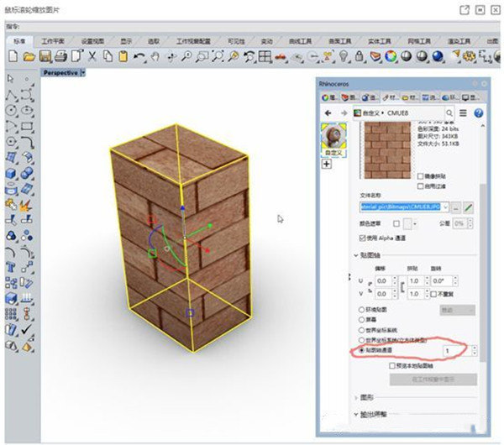Select the Polyline tool in the left sidebar

[x=11, y=95]
